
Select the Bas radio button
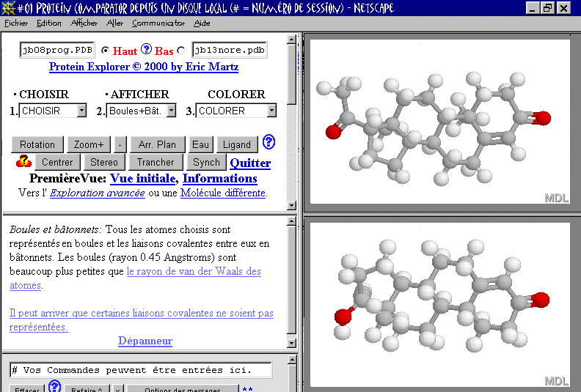pos(180,50)
